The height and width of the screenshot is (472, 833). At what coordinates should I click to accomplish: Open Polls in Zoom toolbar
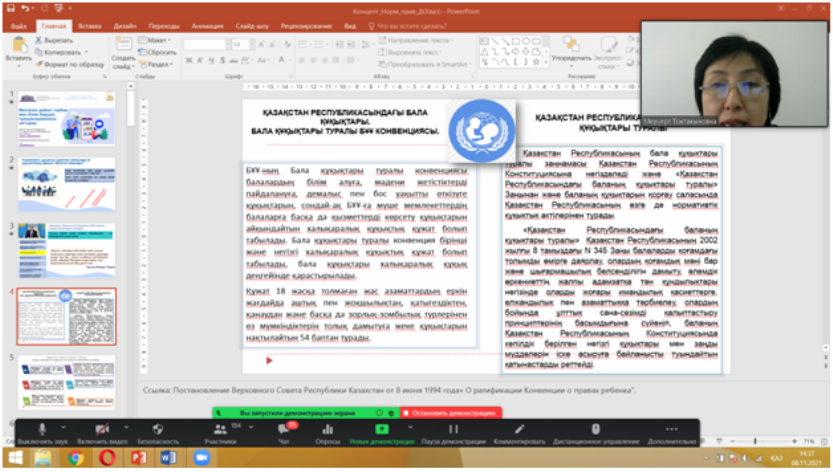328,428
